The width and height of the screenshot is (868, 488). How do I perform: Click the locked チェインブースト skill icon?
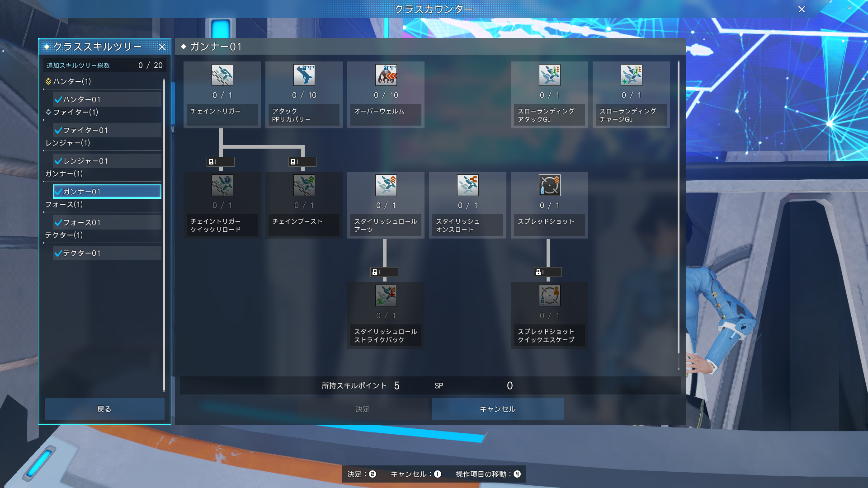point(304,185)
